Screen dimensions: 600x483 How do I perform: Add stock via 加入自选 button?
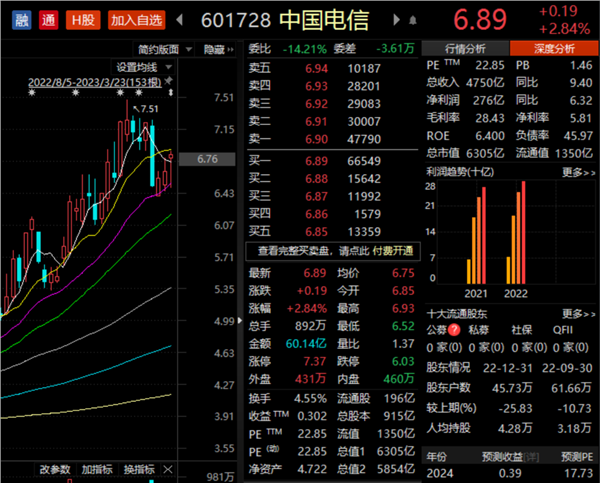click(135, 19)
